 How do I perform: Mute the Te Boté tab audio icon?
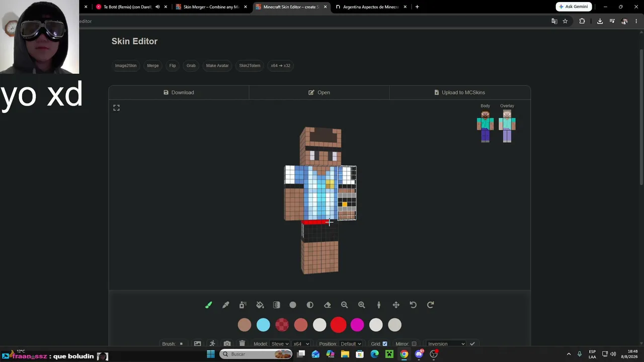pyautogui.click(x=157, y=7)
